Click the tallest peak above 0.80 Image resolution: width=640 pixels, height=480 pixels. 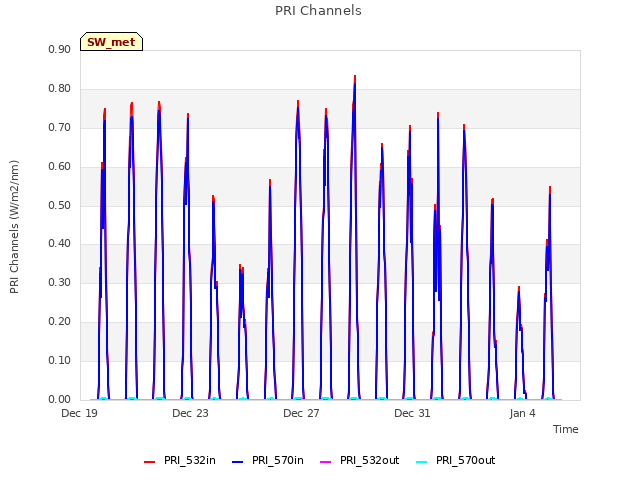[355, 78]
